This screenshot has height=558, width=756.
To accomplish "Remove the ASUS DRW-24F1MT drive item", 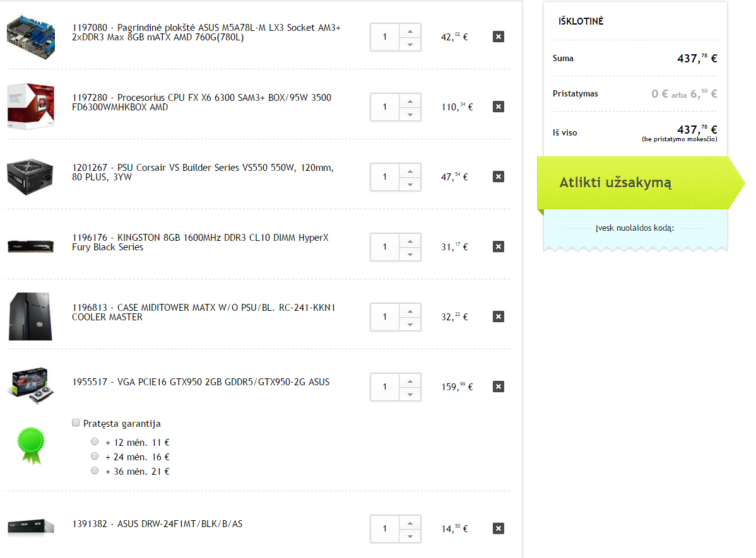I will pyautogui.click(x=499, y=528).
